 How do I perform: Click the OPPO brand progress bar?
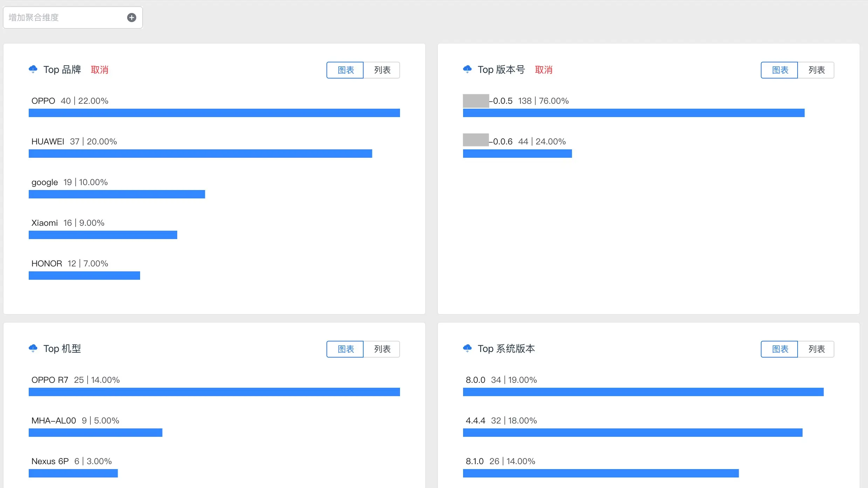pyautogui.click(x=214, y=113)
